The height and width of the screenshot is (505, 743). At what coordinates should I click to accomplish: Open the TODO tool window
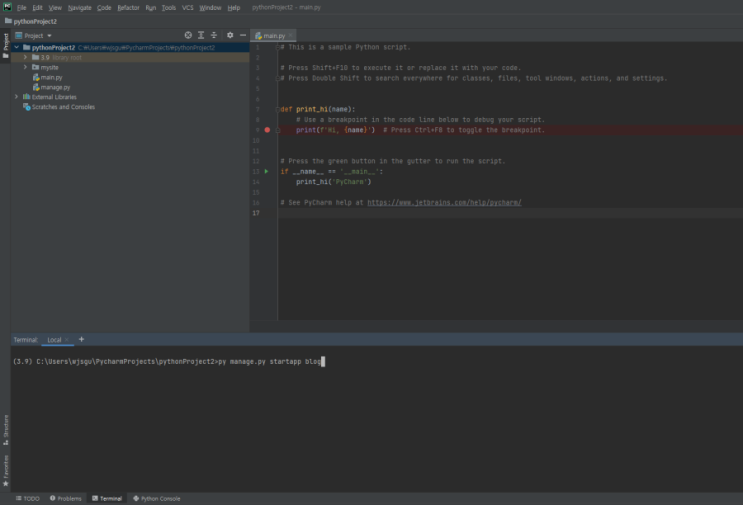(x=27, y=498)
